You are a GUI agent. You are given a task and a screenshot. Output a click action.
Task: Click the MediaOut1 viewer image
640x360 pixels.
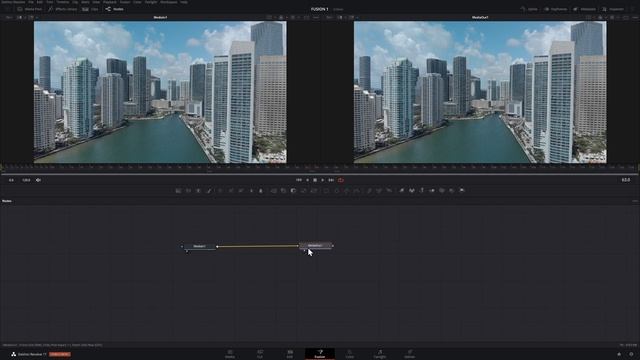click(480, 92)
